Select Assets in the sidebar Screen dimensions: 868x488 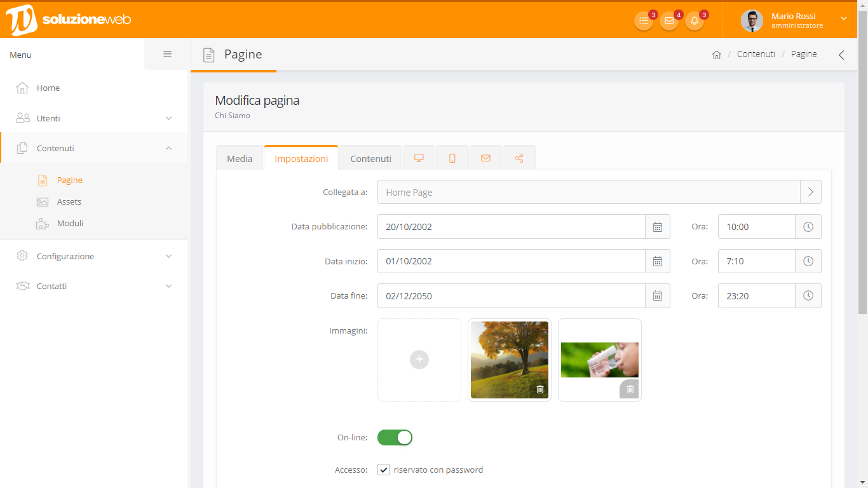(x=69, y=201)
